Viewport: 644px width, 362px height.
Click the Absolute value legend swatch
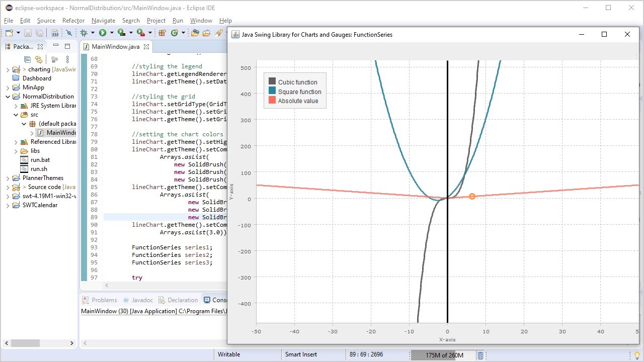point(272,100)
